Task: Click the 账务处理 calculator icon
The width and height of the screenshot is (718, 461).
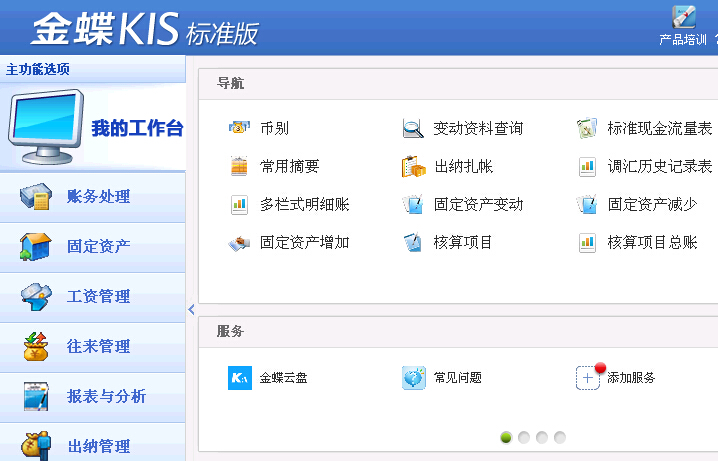Action: pyautogui.click(x=36, y=196)
